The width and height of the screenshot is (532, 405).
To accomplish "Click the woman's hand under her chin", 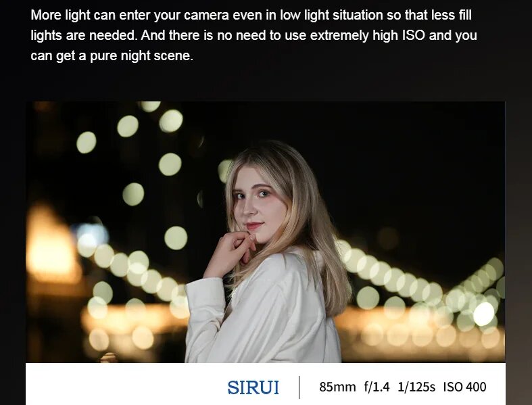I will pyautogui.click(x=234, y=252).
